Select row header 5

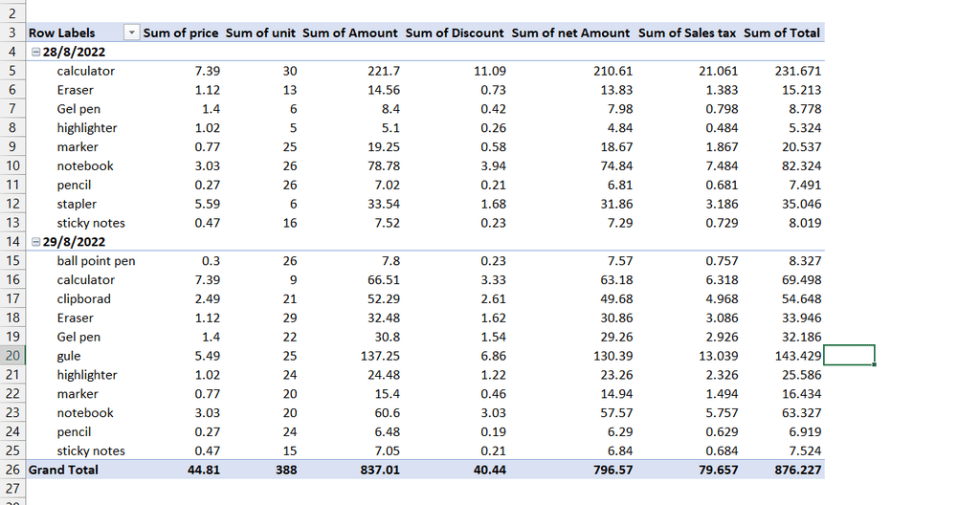(x=12, y=71)
